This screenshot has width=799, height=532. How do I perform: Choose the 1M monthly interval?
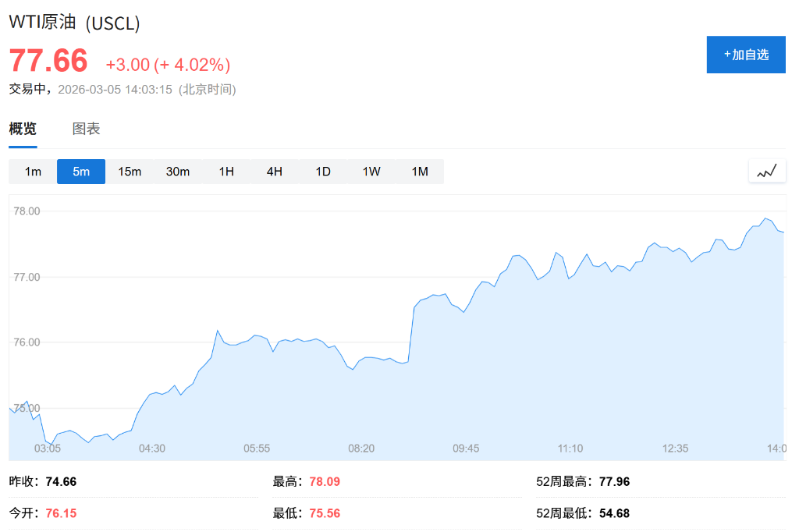(x=420, y=172)
